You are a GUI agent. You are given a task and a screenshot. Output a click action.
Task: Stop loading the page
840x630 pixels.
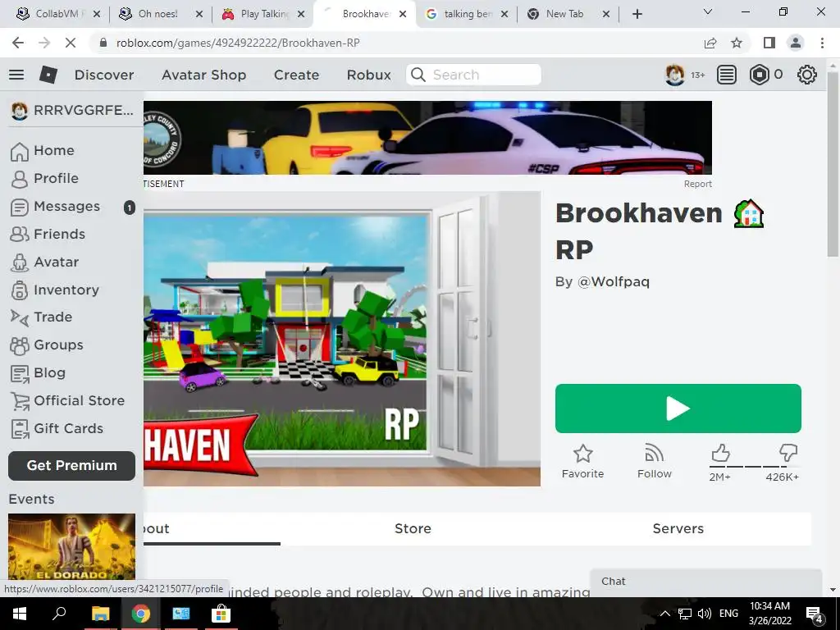(x=71, y=43)
